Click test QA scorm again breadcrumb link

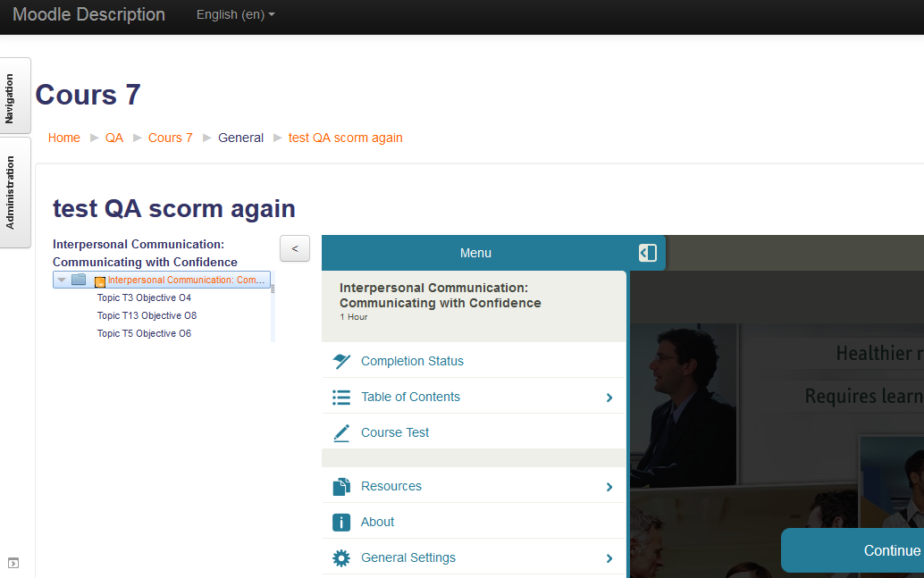pos(345,138)
